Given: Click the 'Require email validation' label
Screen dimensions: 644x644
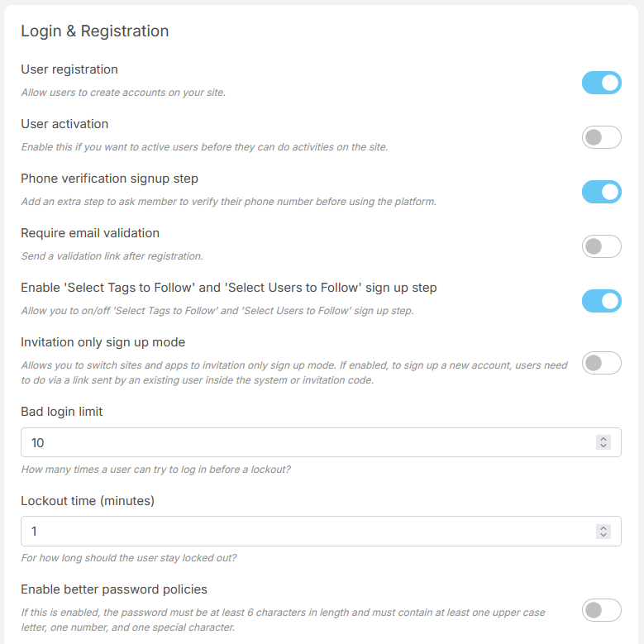Looking at the screenshot, I should [x=90, y=233].
